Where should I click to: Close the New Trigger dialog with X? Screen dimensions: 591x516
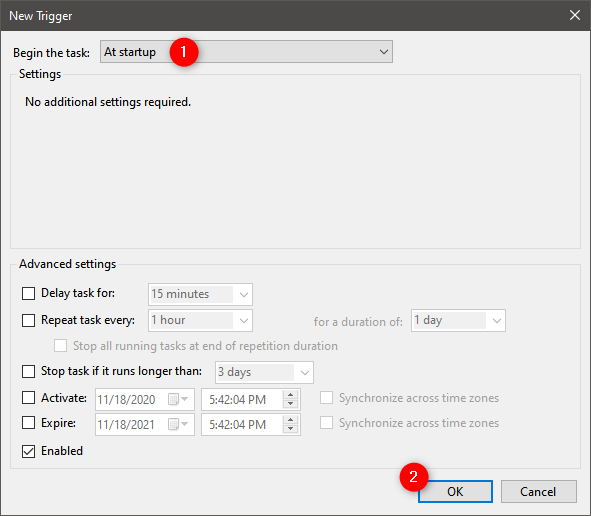click(x=574, y=15)
